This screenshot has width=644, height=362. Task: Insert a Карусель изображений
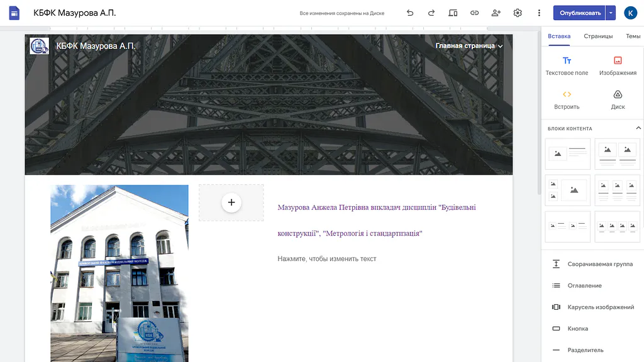(592, 307)
